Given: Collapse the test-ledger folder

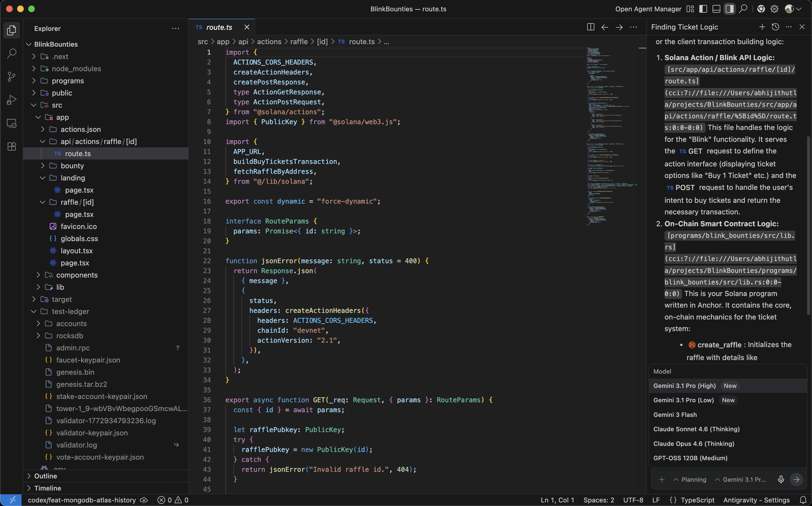Looking at the screenshot, I should click(x=70, y=311).
